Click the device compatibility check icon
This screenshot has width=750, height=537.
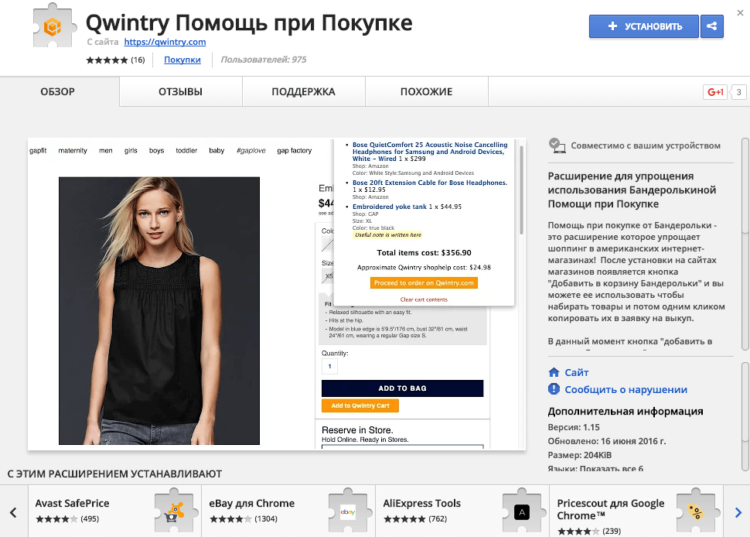tap(557, 145)
